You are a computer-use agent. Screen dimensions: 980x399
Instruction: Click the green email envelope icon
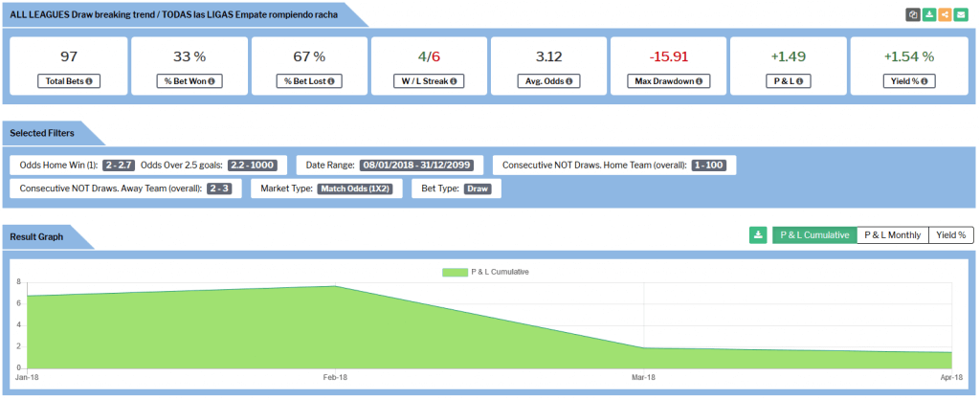click(x=961, y=15)
